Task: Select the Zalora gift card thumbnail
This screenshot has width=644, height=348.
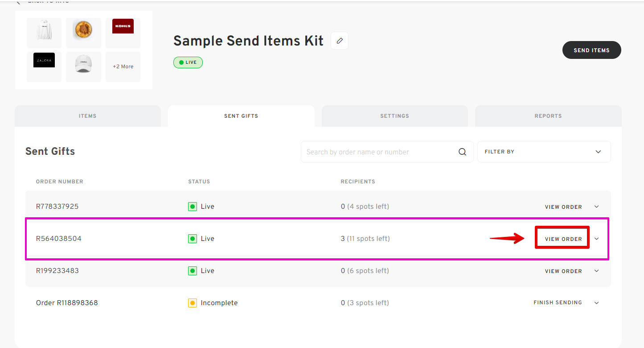Action: coord(44,67)
